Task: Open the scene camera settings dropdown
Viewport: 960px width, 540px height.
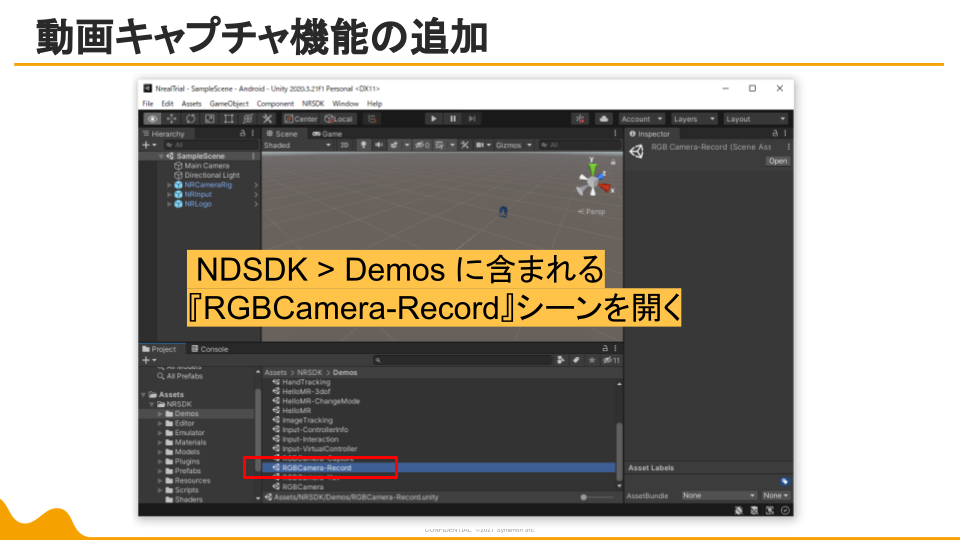Action: pyautogui.click(x=483, y=145)
